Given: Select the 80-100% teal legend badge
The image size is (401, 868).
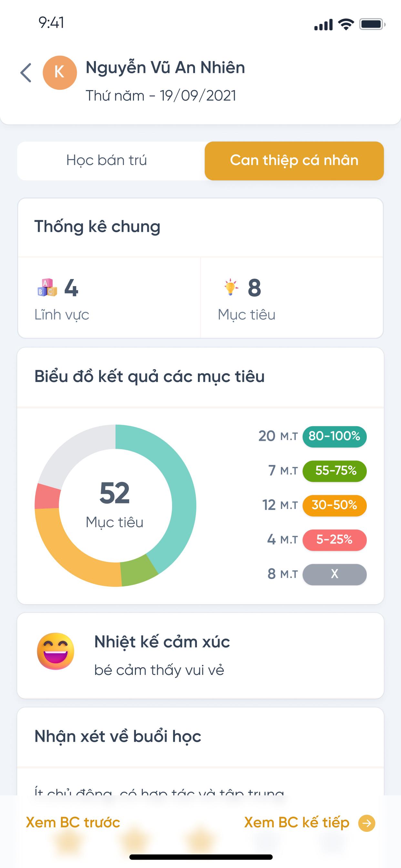Looking at the screenshot, I should tap(334, 436).
